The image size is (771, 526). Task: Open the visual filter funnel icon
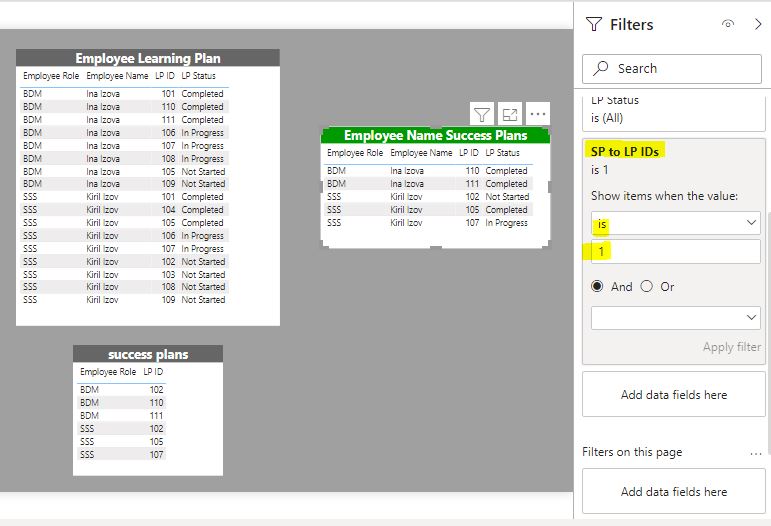pyautogui.click(x=482, y=115)
